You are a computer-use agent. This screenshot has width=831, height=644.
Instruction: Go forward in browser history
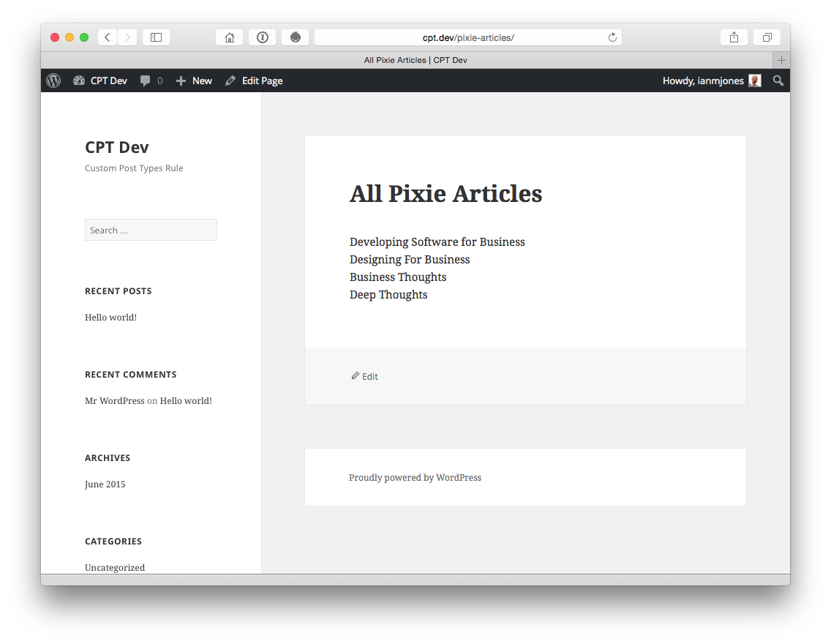click(127, 37)
